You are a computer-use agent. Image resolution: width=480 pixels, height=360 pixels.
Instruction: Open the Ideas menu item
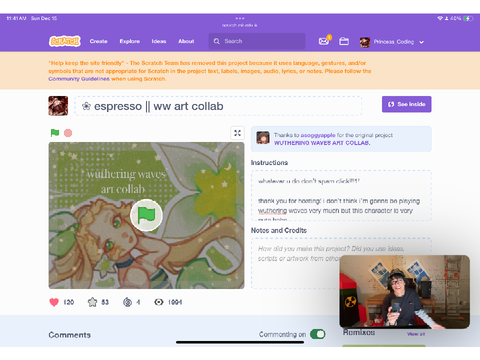point(159,41)
